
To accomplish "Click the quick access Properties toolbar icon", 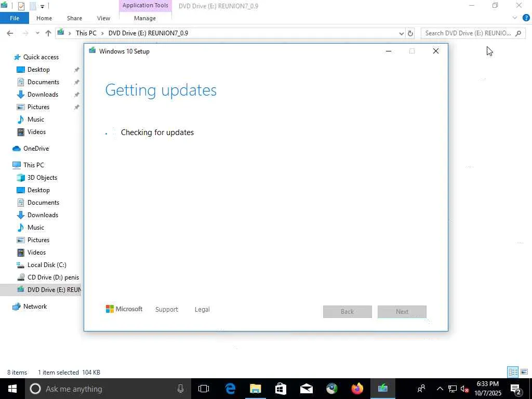I will (21, 6).
